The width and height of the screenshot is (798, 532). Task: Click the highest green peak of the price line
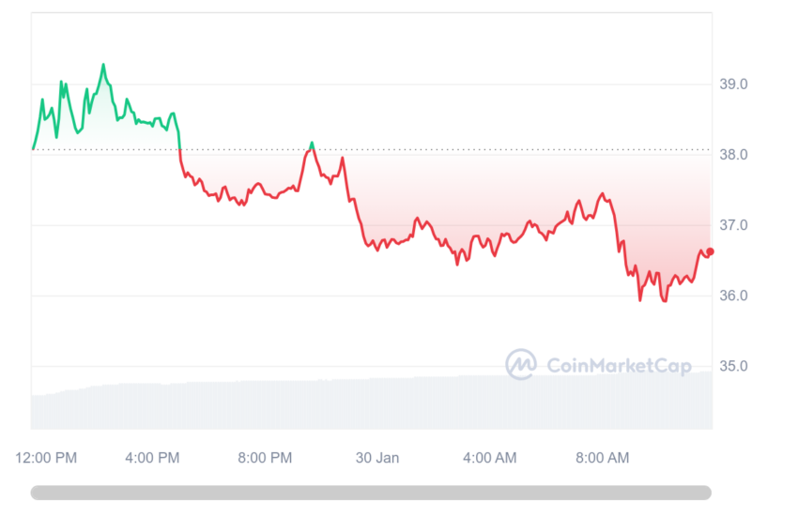click(103, 65)
